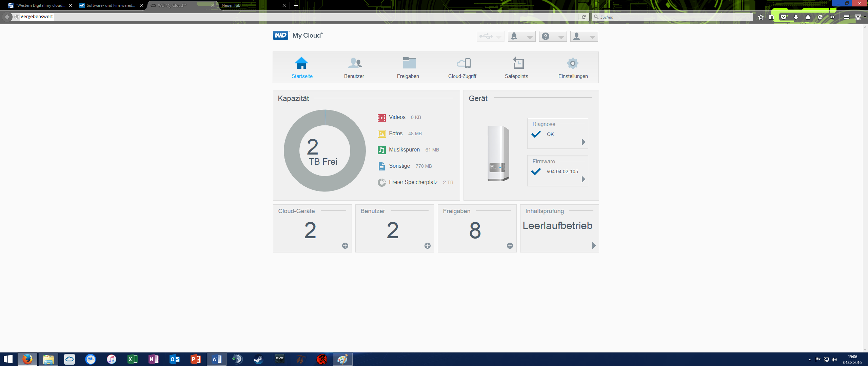This screenshot has width=868, height=366.
Task: Expand the Inhaltsprüfung panel arrow
Action: (593, 245)
